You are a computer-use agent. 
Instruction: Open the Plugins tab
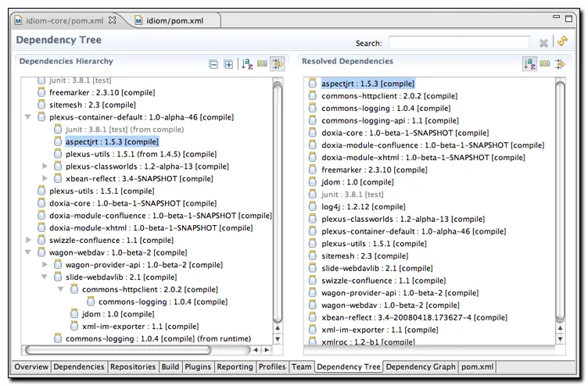point(198,367)
